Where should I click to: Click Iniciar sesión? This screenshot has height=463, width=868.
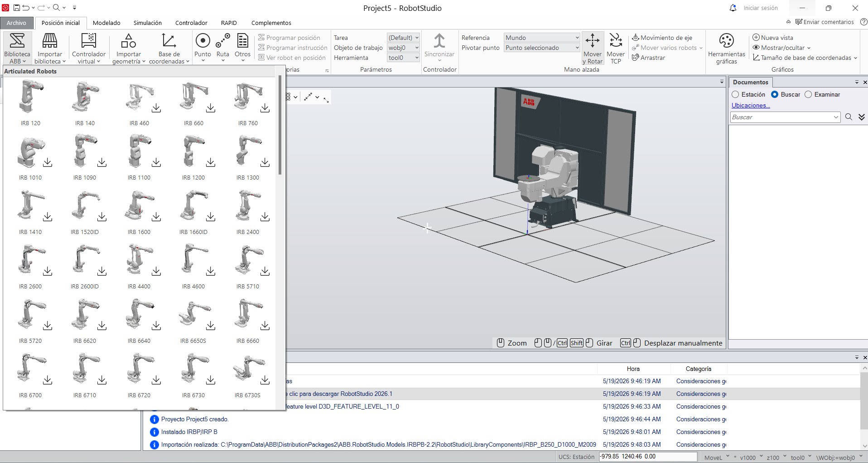coord(760,8)
